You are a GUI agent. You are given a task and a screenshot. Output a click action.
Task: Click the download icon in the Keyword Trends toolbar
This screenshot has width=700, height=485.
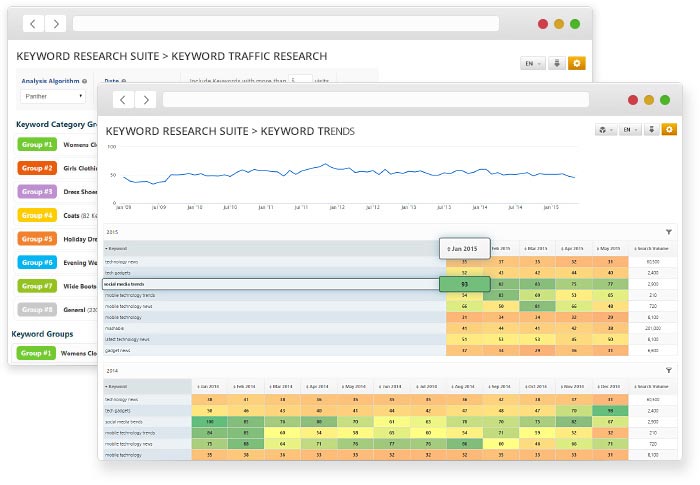[651, 130]
